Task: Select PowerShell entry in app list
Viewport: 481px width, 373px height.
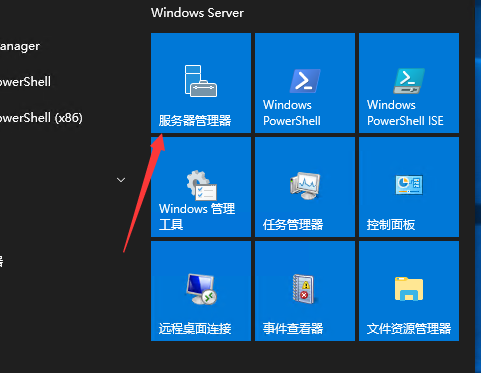Action: coord(25,82)
